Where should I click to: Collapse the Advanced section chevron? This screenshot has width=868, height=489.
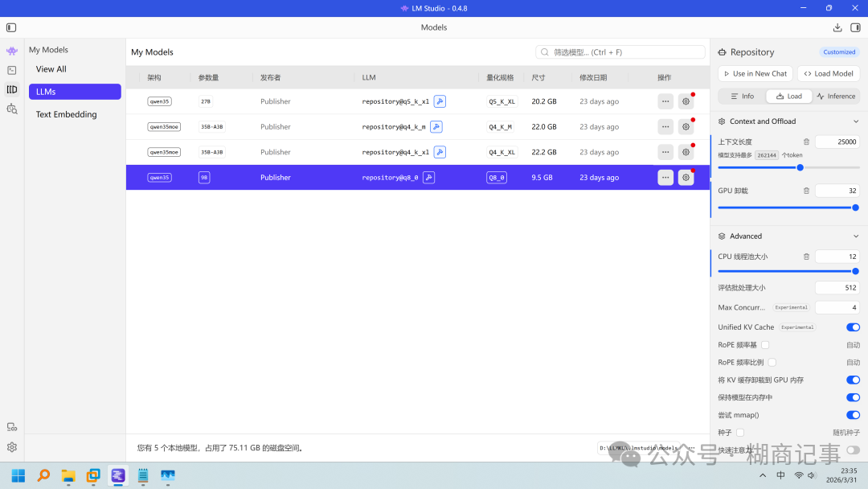(856, 236)
